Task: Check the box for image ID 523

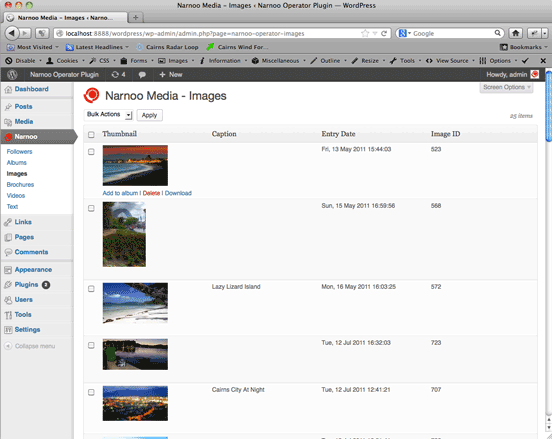Action: pyautogui.click(x=91, y=152)
